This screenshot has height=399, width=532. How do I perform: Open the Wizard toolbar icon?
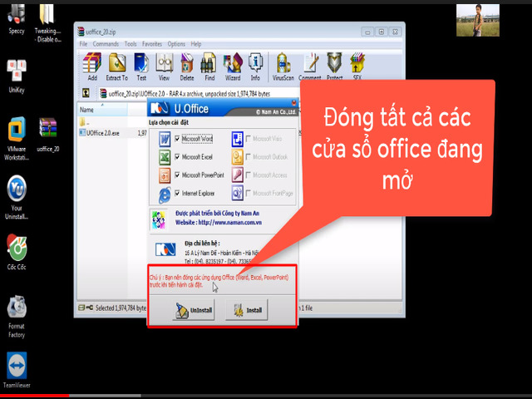[233, 66]
